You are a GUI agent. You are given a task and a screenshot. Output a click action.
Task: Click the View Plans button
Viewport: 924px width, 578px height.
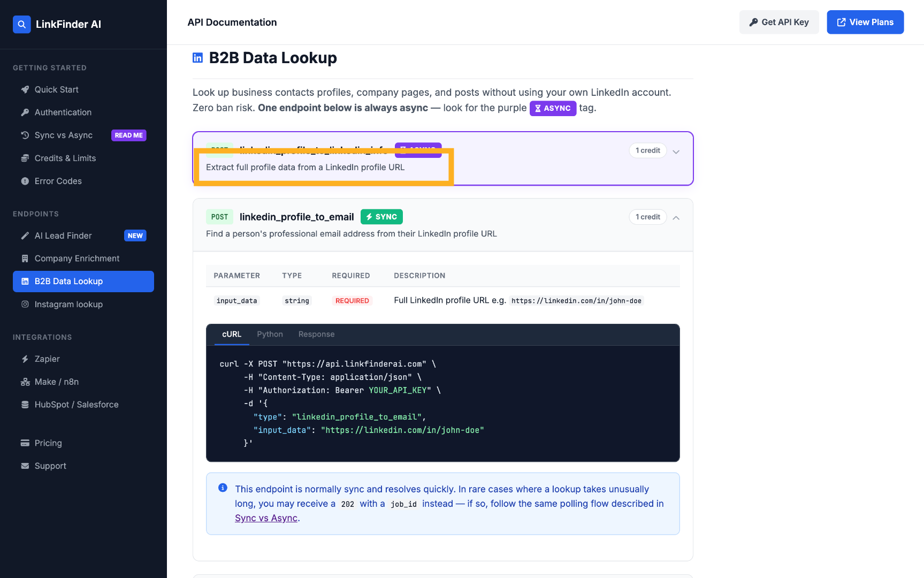tap(865, 22)
